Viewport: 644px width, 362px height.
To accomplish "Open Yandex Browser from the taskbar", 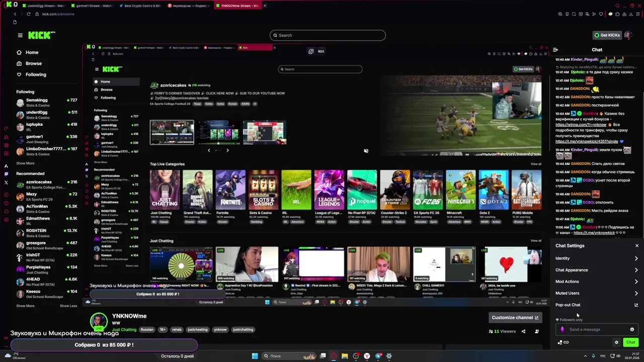I will (x=367, y=356).
